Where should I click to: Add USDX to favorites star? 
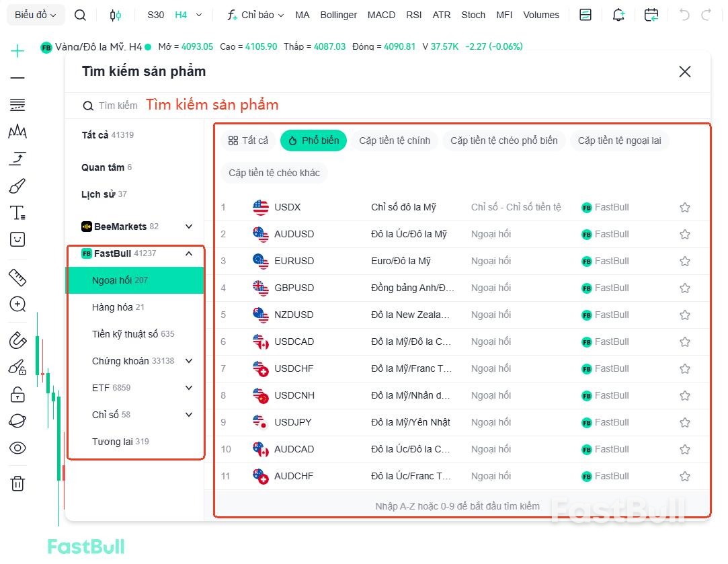point(684,208)
